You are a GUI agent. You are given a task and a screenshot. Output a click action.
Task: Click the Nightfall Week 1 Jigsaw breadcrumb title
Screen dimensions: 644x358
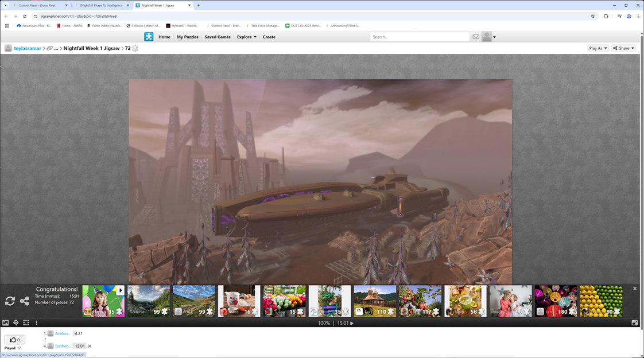[92, 48]
